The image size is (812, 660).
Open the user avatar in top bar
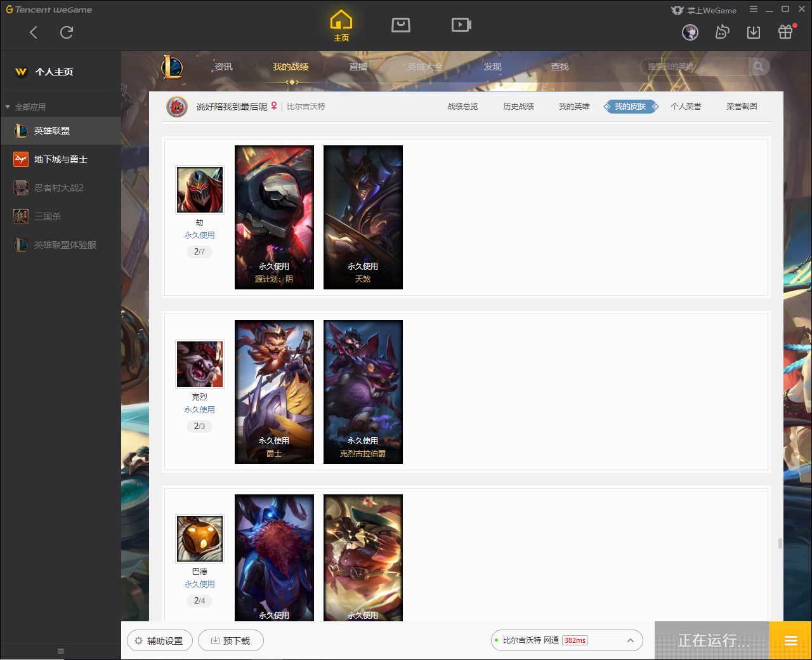coord(690,32)
